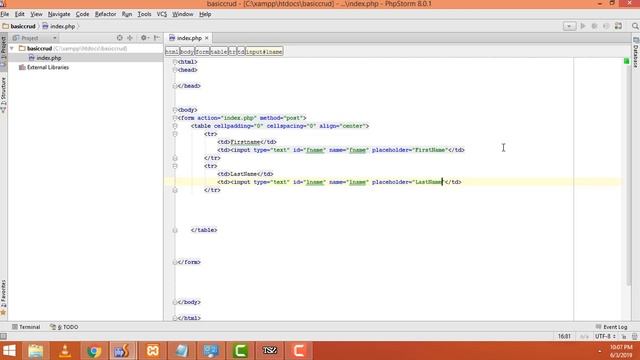Click the input#lname breadcrumb
The width and height of the screenshot is (640, 360).
coord(264,52)
